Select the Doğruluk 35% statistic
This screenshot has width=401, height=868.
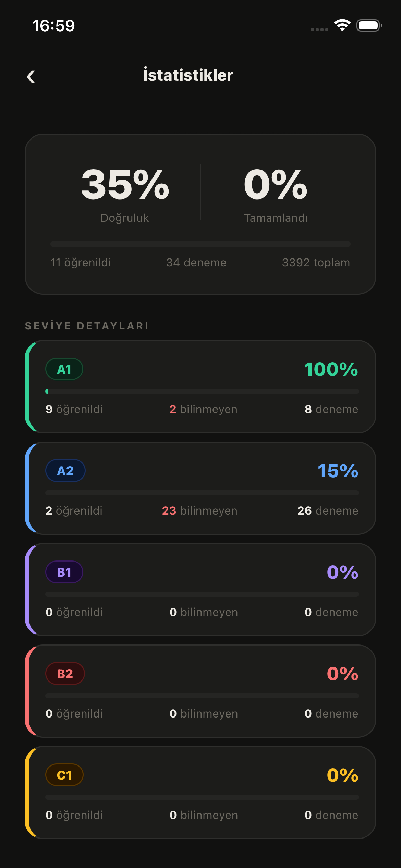coord(125,192)
